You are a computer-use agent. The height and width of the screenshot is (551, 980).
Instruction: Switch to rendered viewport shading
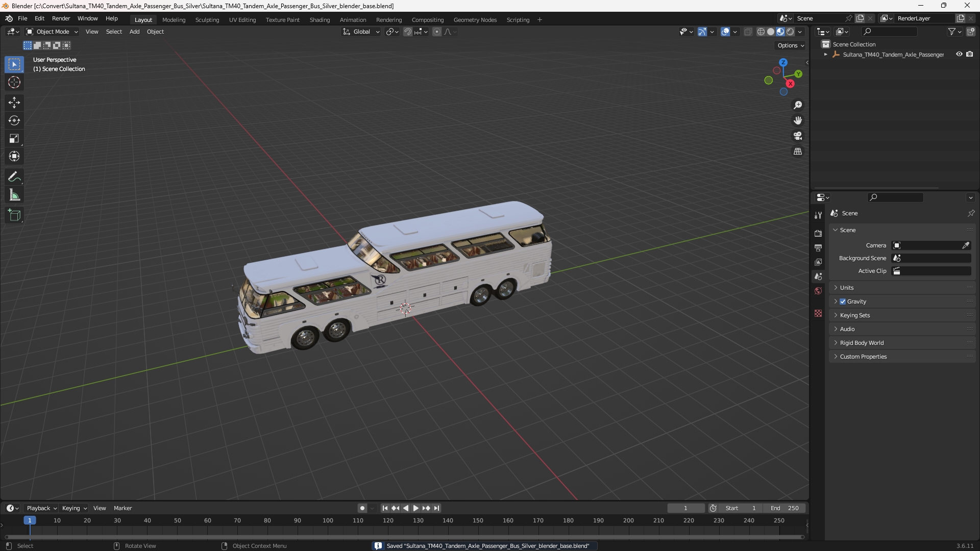790,32
